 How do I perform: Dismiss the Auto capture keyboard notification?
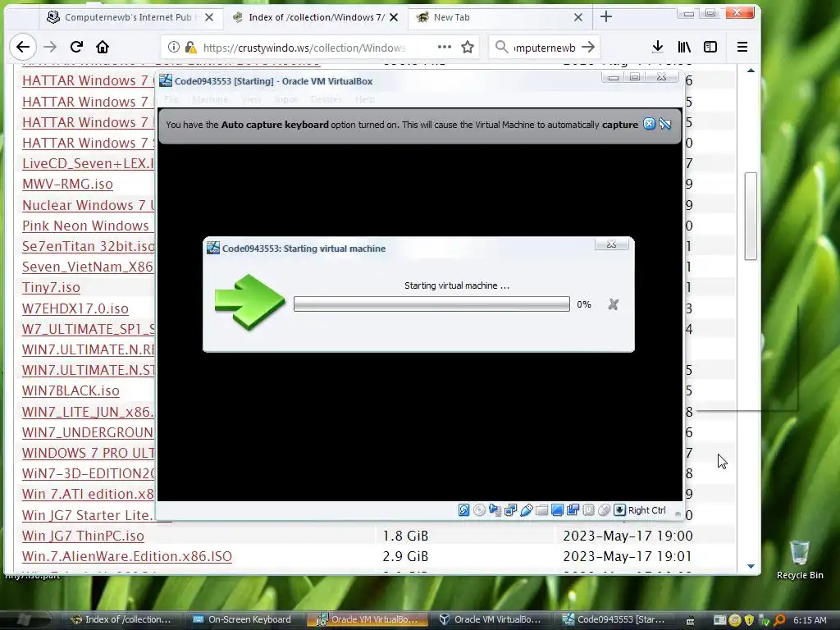coord(650,125)
